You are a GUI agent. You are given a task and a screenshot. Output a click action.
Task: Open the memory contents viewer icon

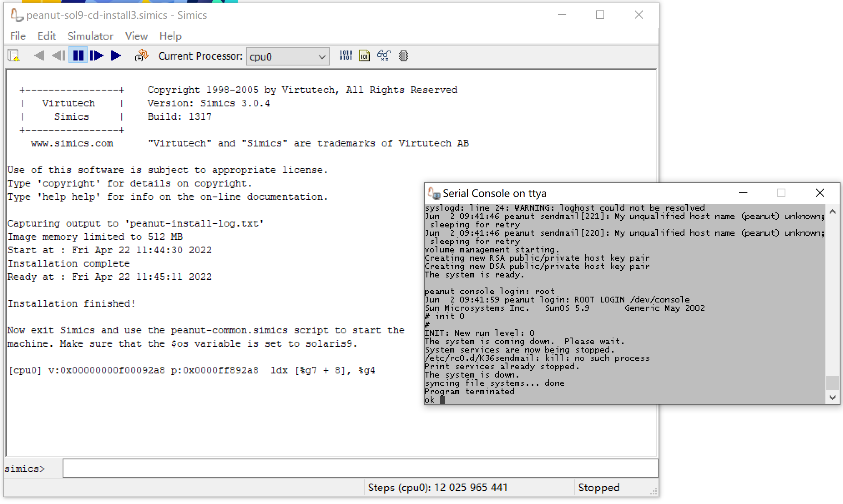point(346,55)
